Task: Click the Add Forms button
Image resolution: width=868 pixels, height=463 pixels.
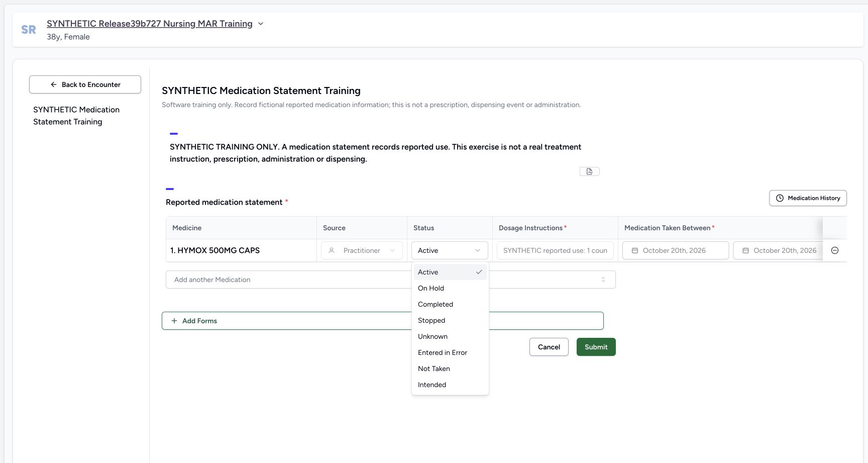Action: point(382,321)
